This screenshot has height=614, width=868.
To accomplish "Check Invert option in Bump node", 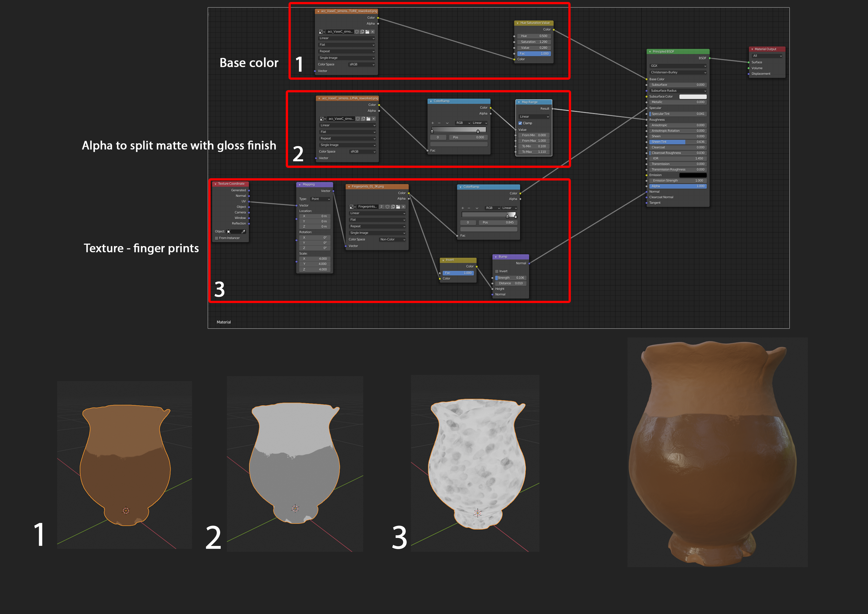I will click(497, 271).
